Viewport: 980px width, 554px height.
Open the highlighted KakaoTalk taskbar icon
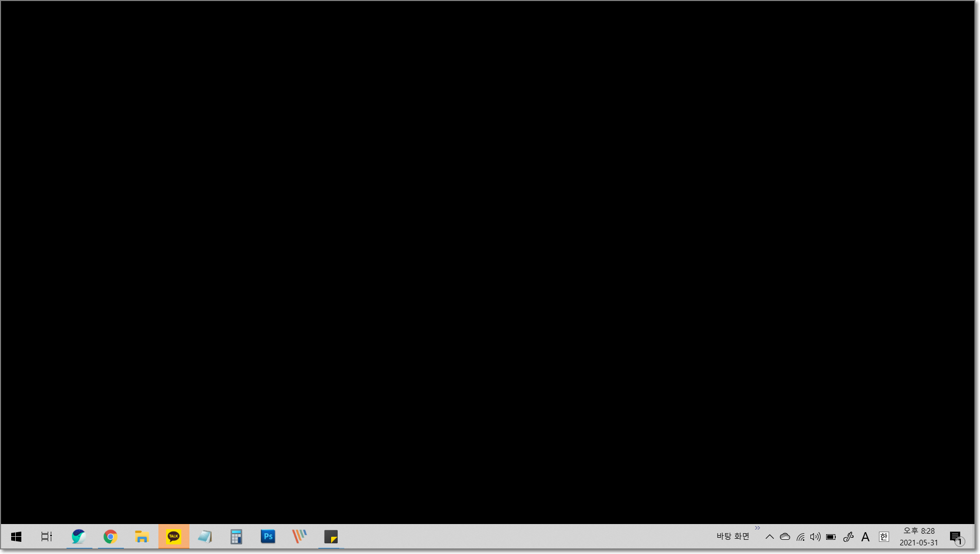174,537
